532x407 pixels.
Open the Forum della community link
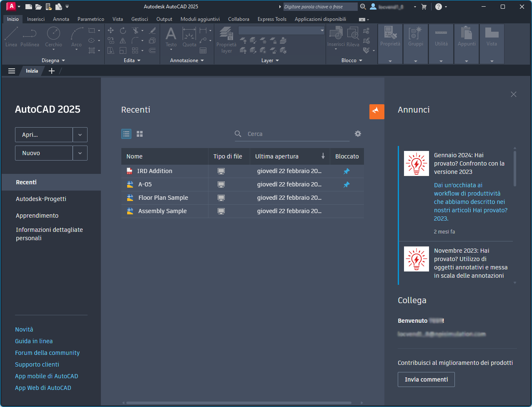point(47,353)
